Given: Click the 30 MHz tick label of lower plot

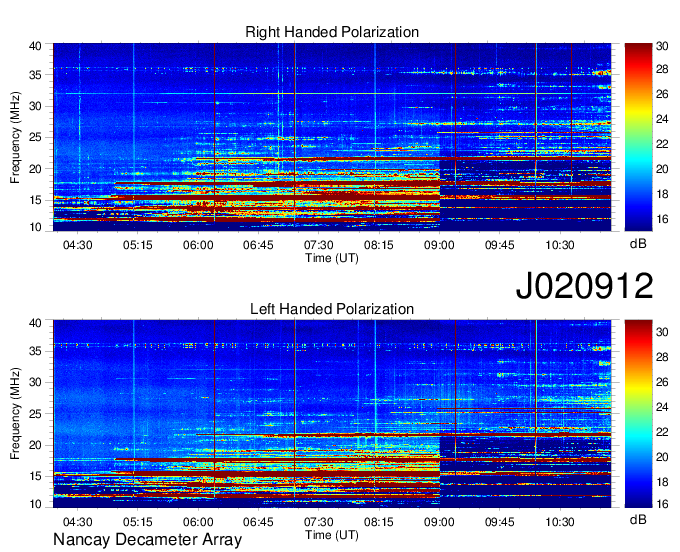Looking at the screenshot, I should (x=35, y=382).
